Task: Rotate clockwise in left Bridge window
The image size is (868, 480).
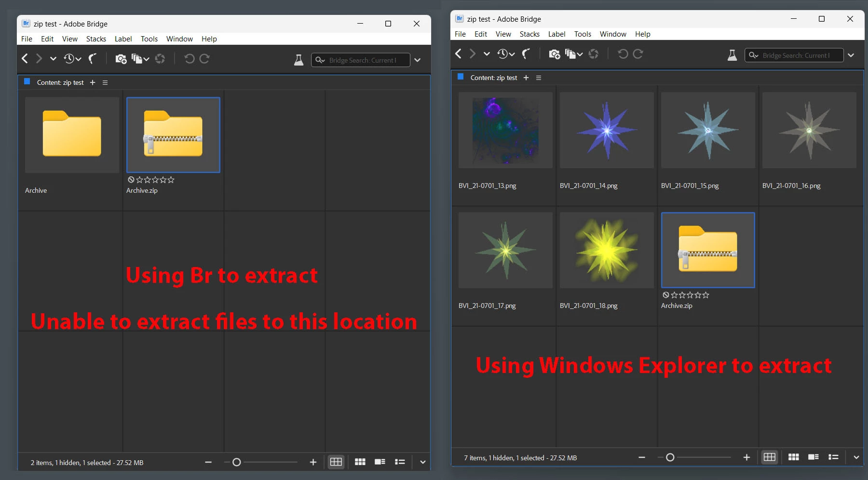Action: point(204,59)
